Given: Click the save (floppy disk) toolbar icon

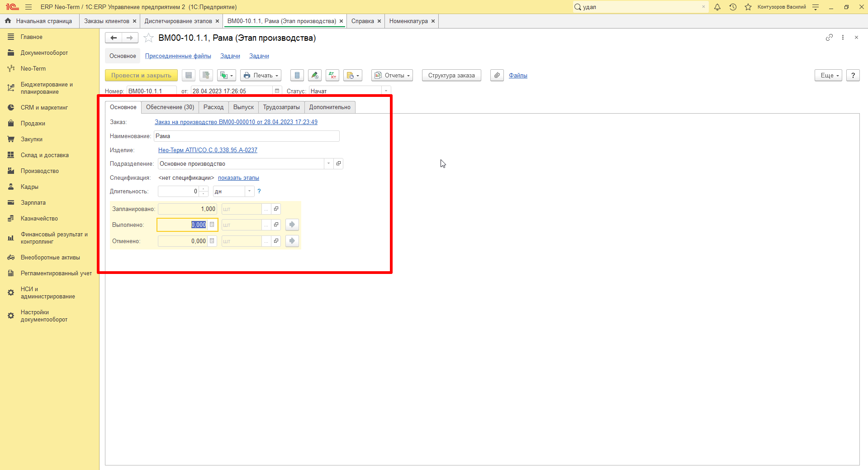Looking at the screenshot, I should (189, 75).
